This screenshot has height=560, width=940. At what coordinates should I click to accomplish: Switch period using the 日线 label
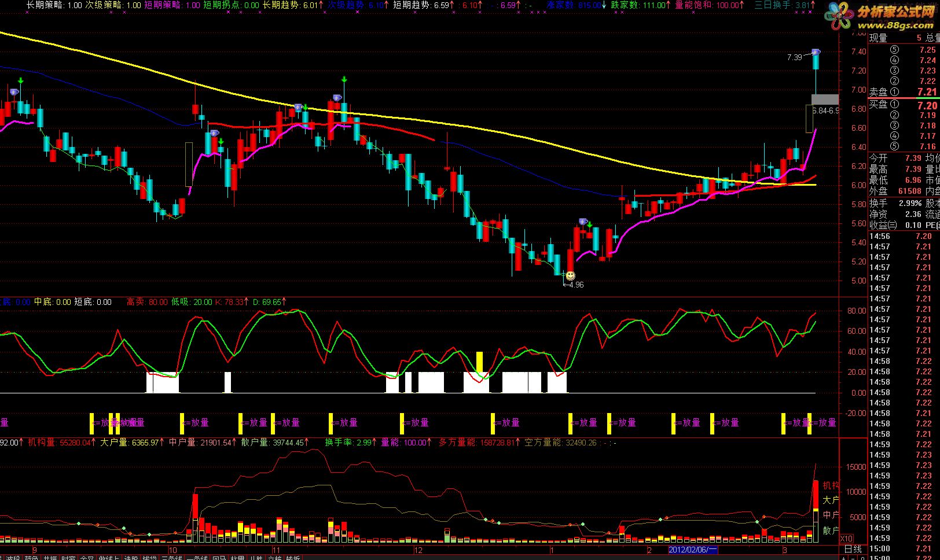[853, 549]
